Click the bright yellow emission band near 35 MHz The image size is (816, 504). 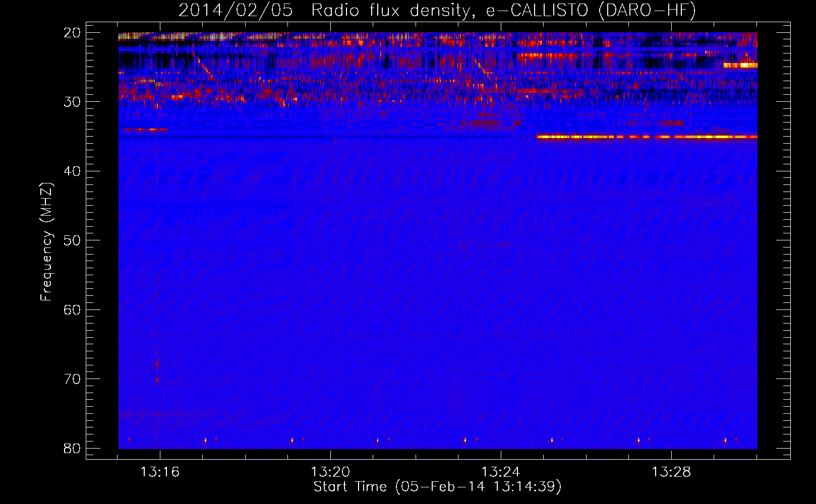click(647, 137)
